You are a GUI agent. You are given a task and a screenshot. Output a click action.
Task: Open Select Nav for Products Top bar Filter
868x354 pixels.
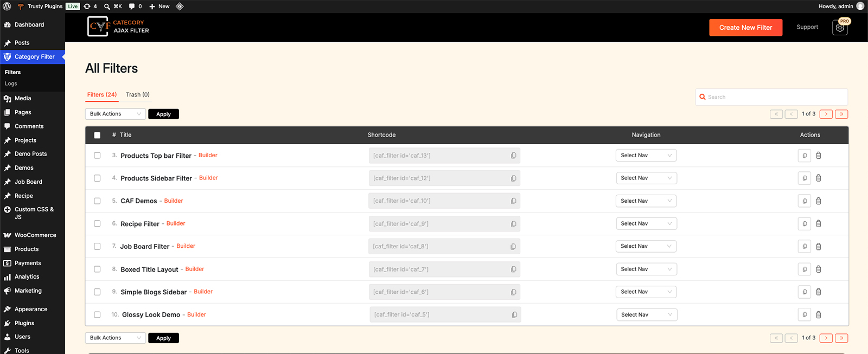pyautogui.click(x=646, y=156)
